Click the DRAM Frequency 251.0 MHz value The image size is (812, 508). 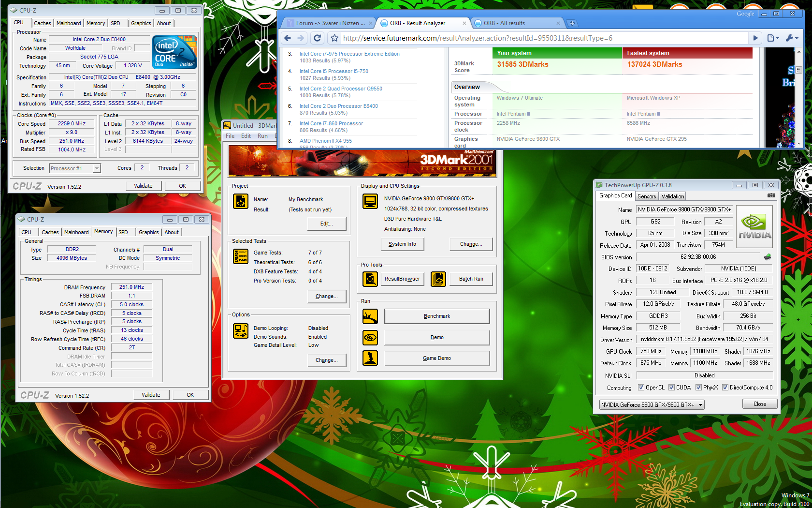click(x=132, y=287)
